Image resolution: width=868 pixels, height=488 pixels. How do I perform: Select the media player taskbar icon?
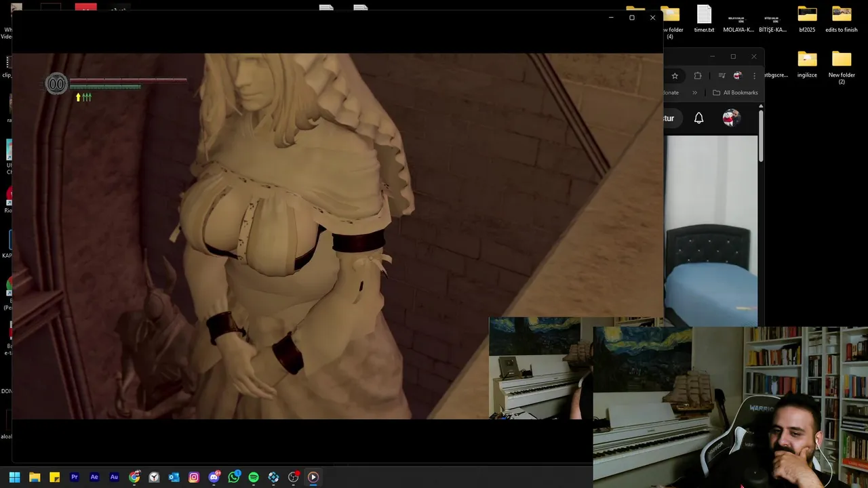pos(313,477)
